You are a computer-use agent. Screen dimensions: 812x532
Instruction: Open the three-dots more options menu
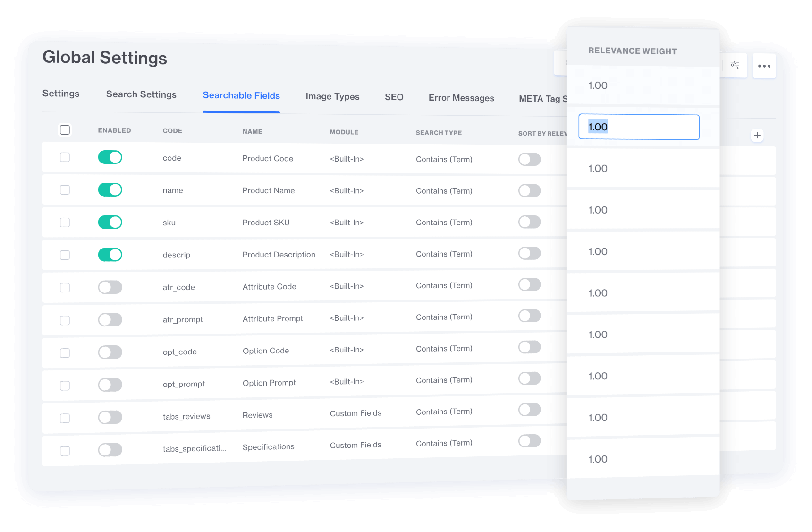tap(764, 66)
